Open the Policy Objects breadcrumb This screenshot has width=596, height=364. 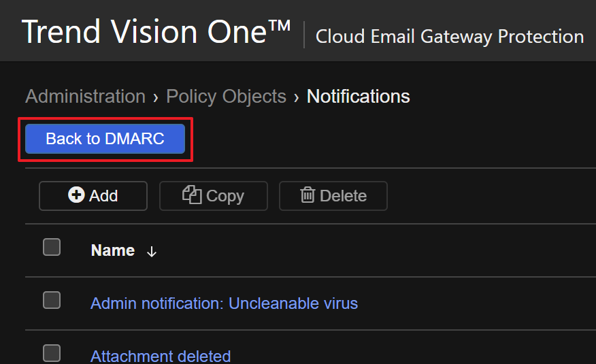(226, 97)
